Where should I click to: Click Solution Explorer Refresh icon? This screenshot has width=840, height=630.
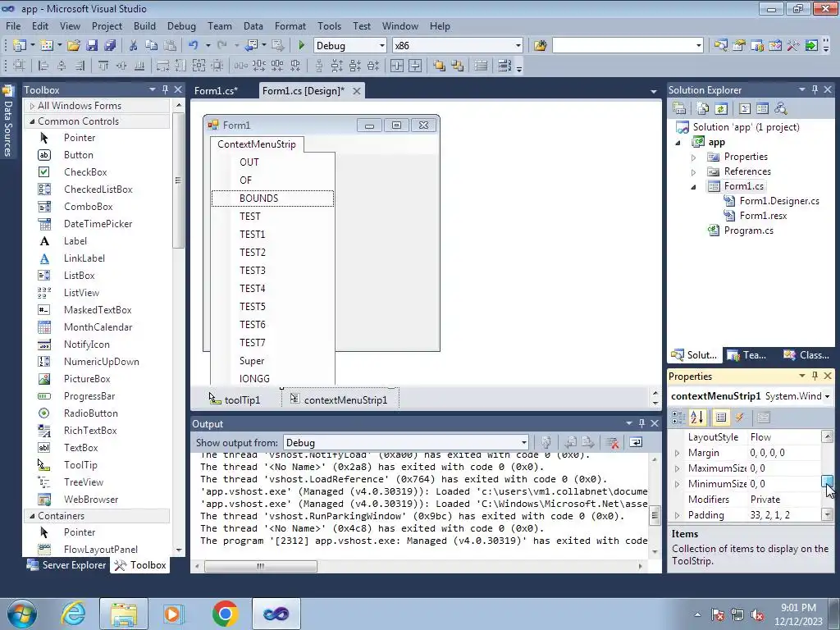tap(721, 109)
